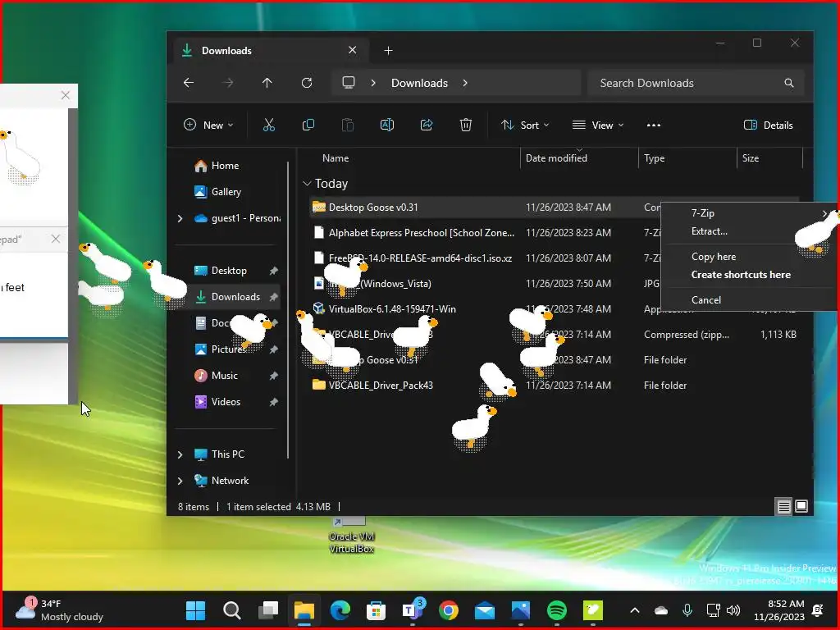Click the Name column header
The height and width of the screenshot is (630, 840).
coord(336,158)
